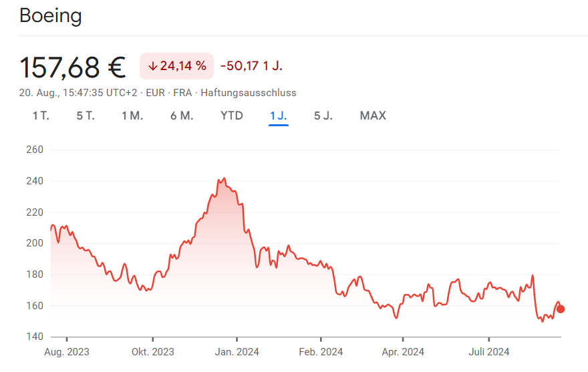Open the 1 M. chart period
The image size is (588, 372).
pos(132,116)
